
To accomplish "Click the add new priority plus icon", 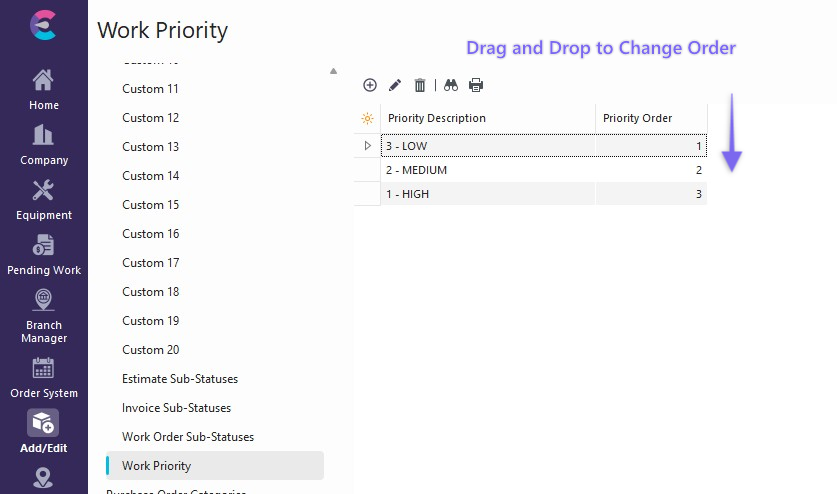I will point(370,85).
